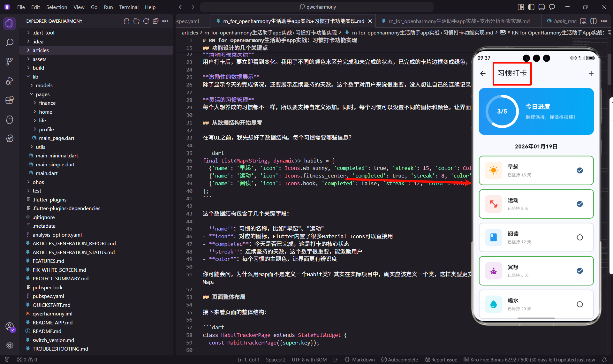Image resolution: width=613 pixels, height=364 pixels.
Task: Toggle the bottom panel layout icon
Action: [541, 7]
